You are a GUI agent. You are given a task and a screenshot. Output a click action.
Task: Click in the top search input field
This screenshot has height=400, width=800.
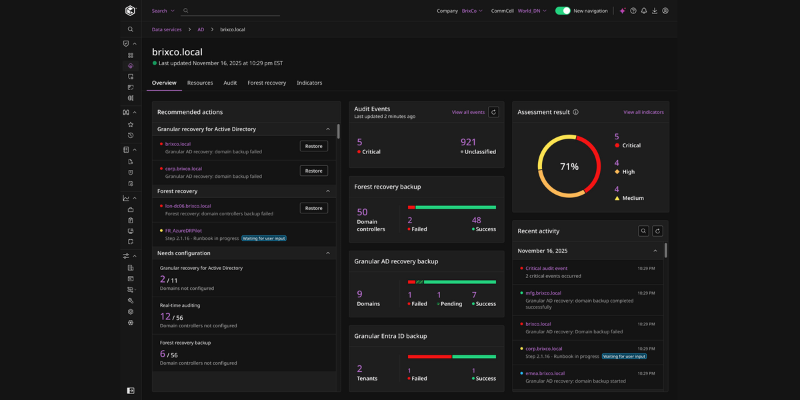pyautogui.click(x=230, y=11)
